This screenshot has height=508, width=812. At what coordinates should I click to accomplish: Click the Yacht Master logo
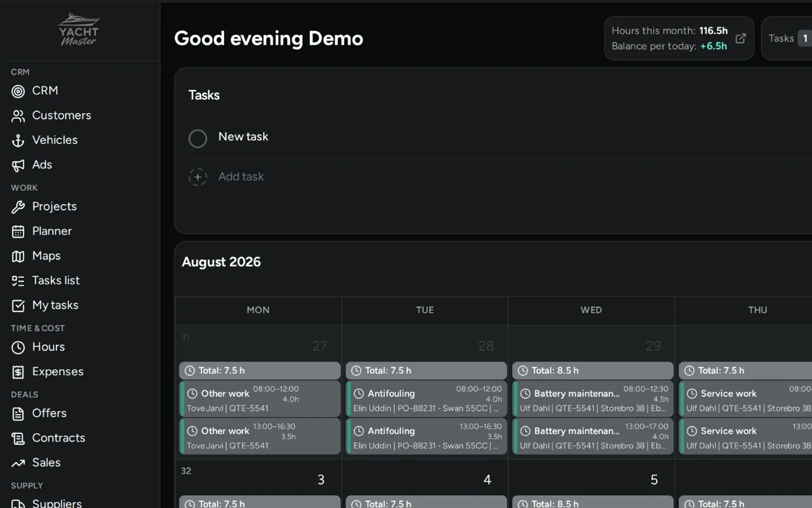79,30
